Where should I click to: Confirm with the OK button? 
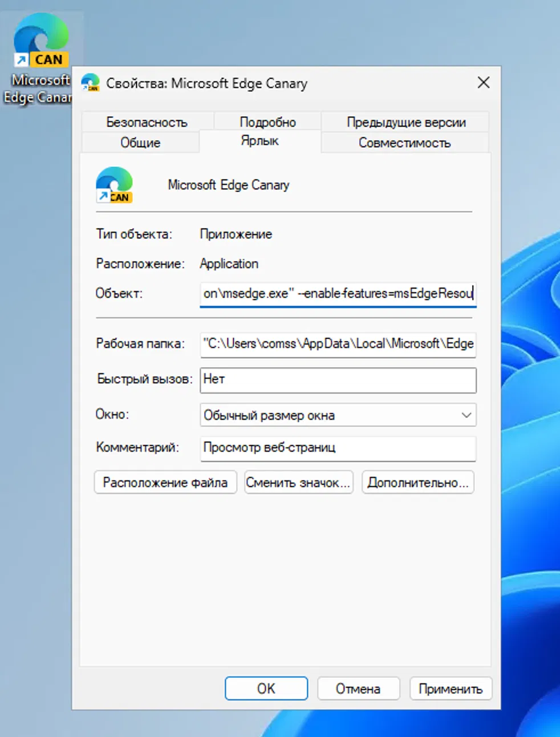[x=266, y=689]
